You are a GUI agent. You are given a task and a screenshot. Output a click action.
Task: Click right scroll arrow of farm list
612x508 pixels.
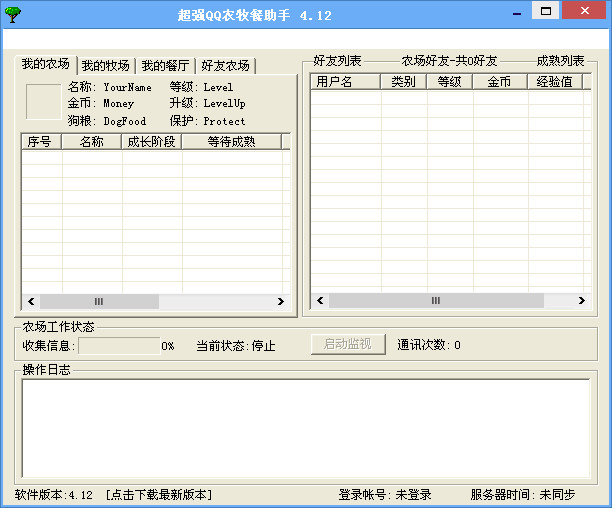click(x=281, y=301)
